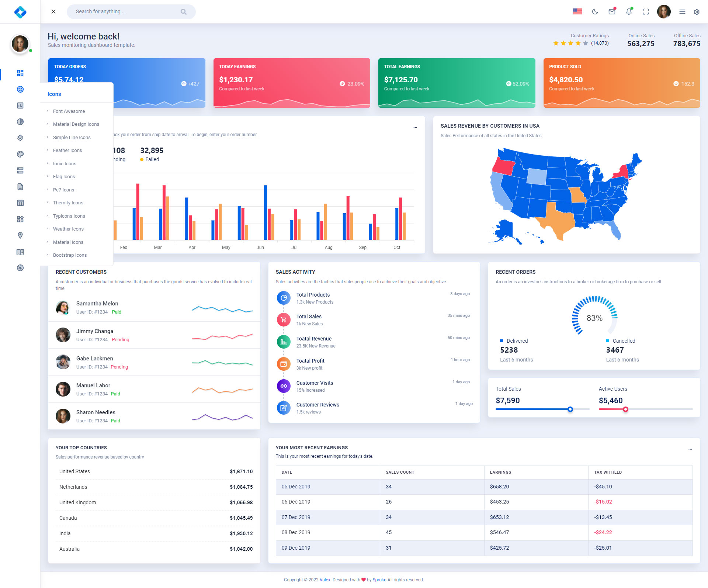Click the settings gear icon
This screenshot has height=588, width=708.
tap(697, 12)
